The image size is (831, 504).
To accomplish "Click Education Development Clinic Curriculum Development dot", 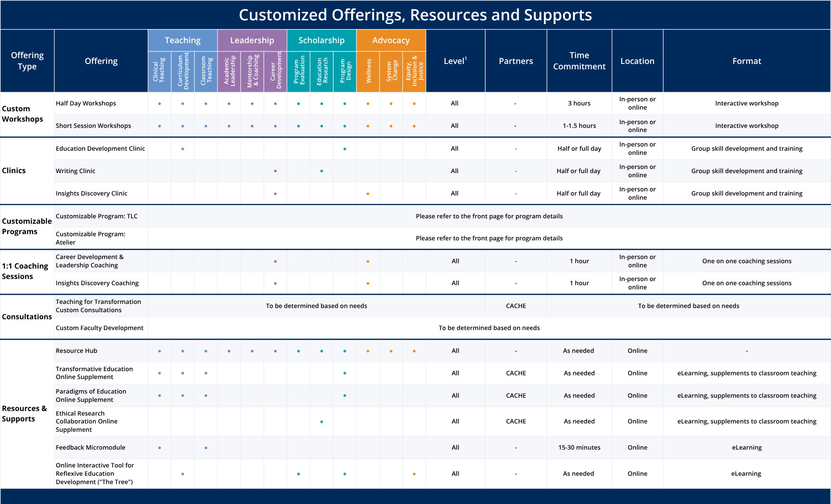I will [183, 149].
